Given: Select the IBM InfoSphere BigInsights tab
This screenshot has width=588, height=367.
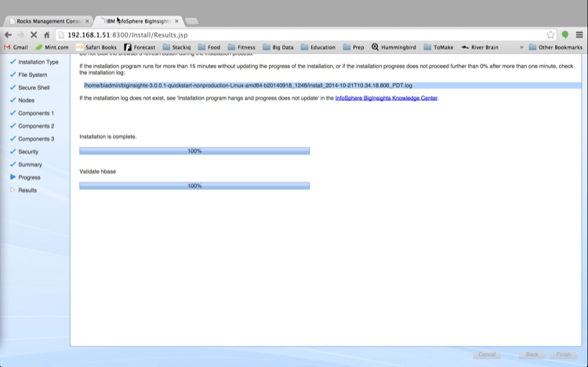Looking at the screenshot, I should click(137, 21).
